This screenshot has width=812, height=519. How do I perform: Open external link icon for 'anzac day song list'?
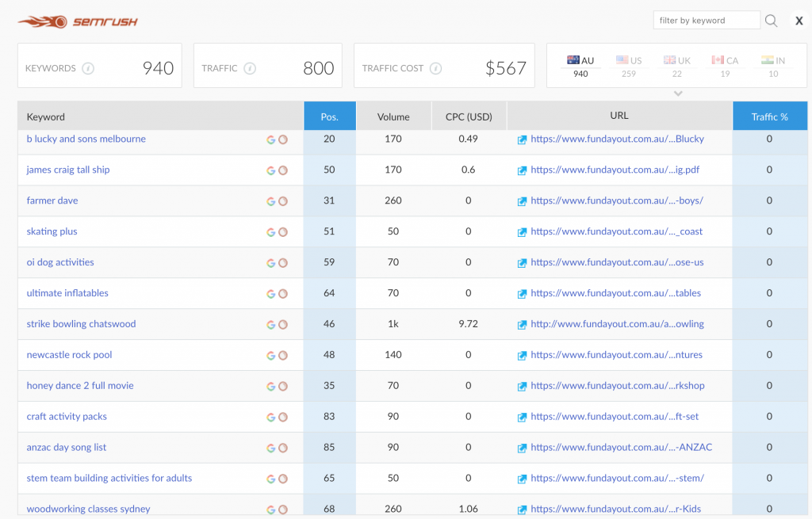pyautogui.click(x=522, y=448)
